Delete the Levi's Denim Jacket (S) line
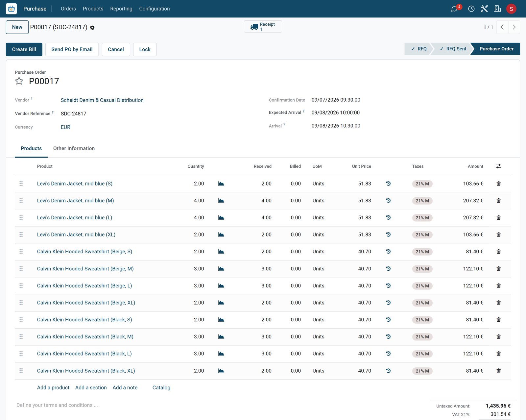Screen dimensions: 526x420 [498, 184]
